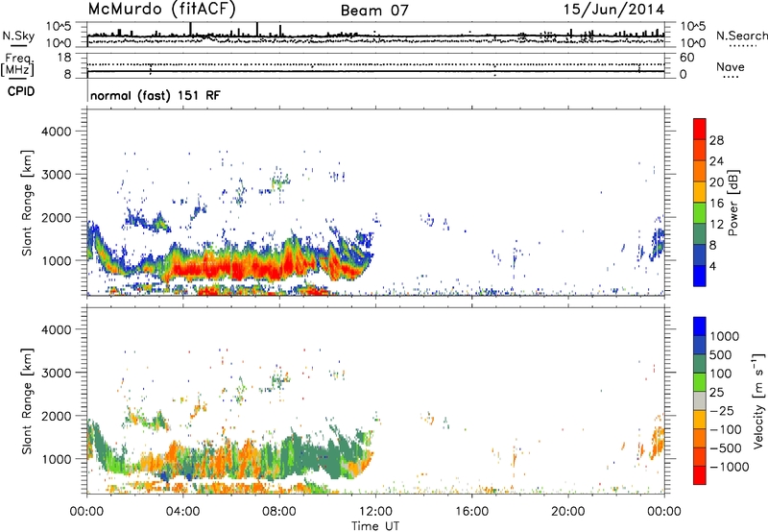Click the "Velocity [m s-1]" colorbar title
Image resolution: width=768 pixels, height=532 pixels.
[x=758, y=400]
